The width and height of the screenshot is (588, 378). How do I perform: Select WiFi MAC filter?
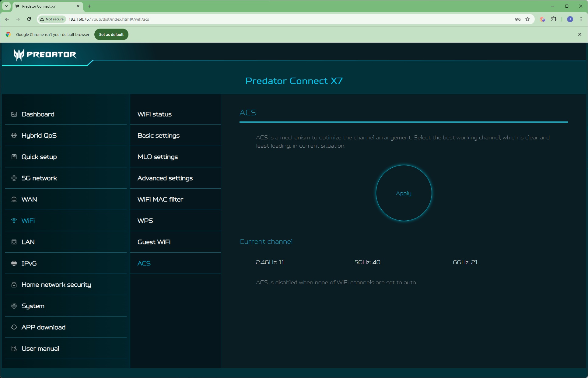tap(160, 199)
